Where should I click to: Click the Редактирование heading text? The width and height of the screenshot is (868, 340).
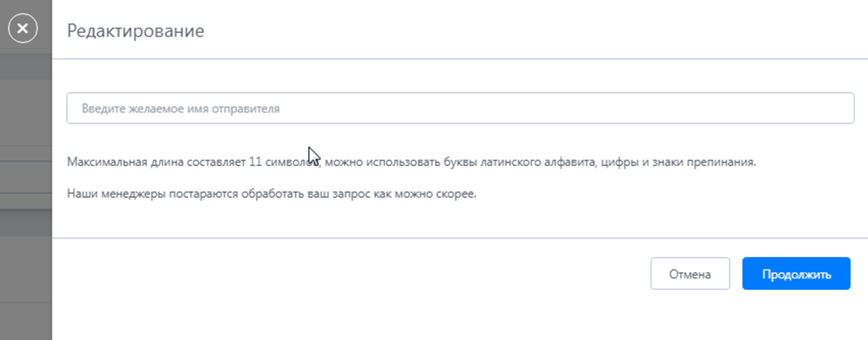(135, 30)
